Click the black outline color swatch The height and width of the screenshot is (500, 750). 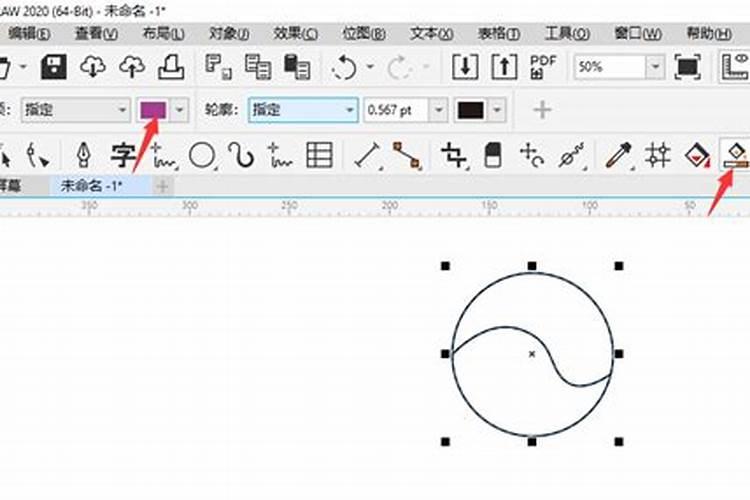[471, 110]
